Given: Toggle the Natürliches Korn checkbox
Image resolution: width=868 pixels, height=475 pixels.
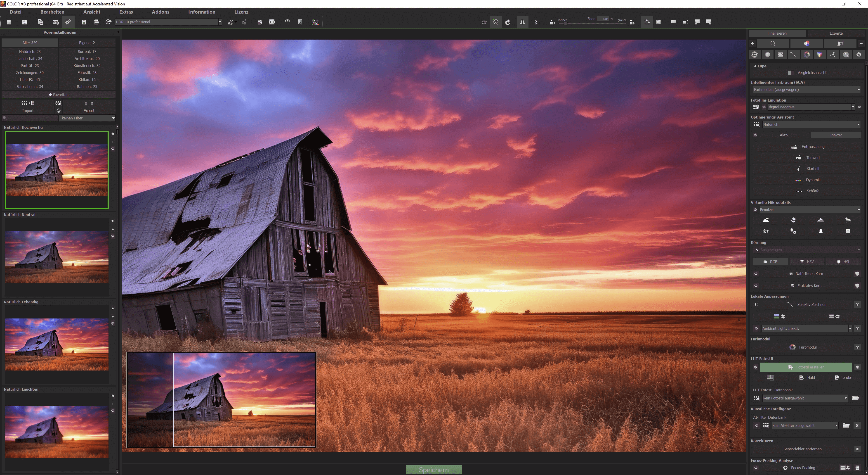Looking at the screenshot, I should click(x=790, y=274).
